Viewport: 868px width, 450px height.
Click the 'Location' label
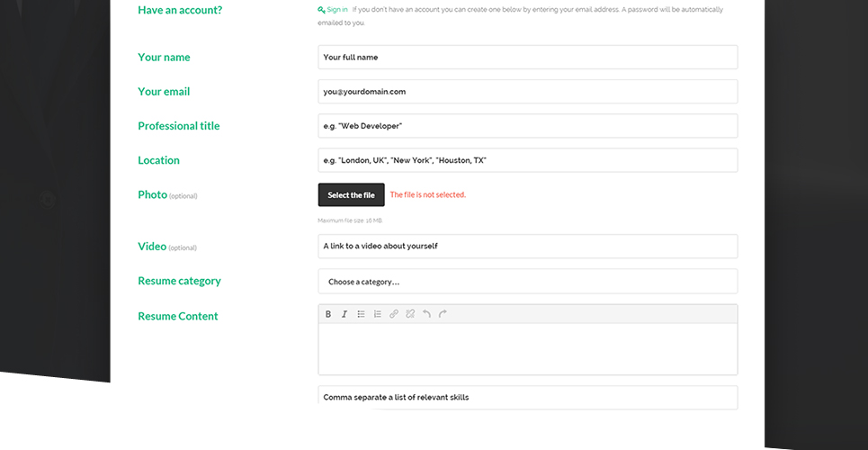[x=159, y=160]
